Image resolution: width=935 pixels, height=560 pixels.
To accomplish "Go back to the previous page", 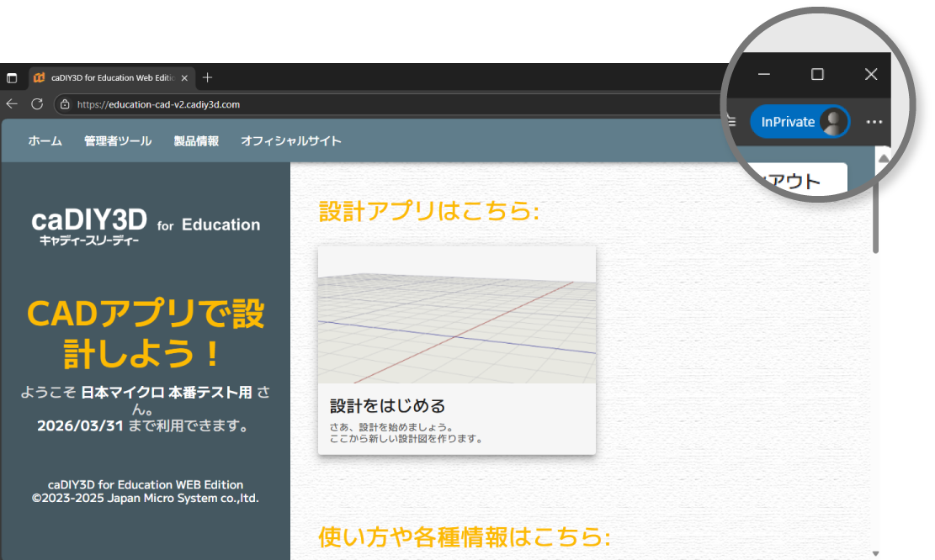I will (x=12, y=104).
